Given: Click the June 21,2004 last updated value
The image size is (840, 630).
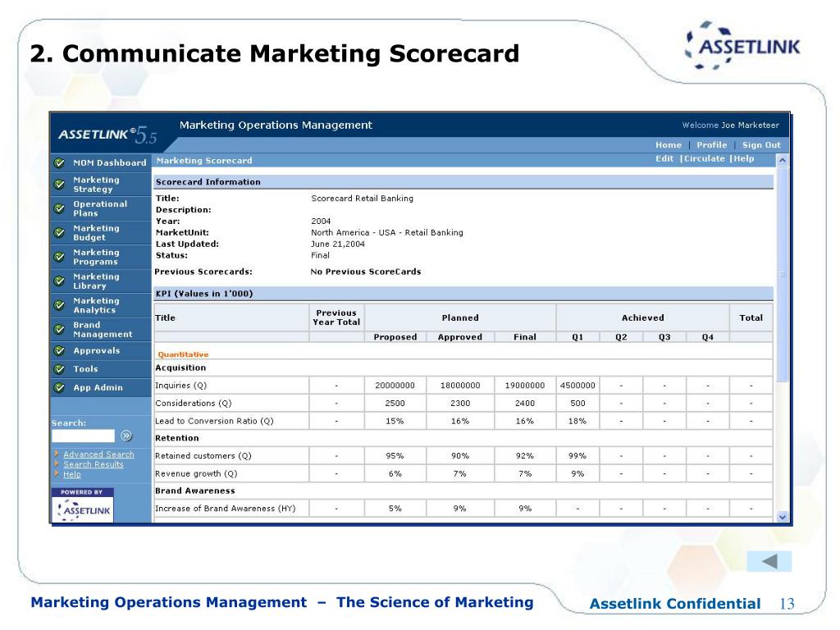Looking at the screenshot, I should (x=338, y=244).
